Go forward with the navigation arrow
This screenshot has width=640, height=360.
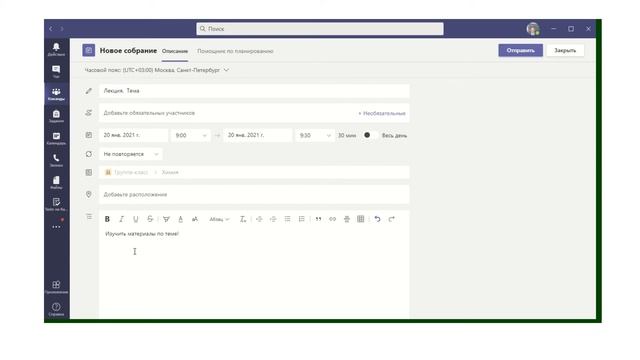coord(62,29)
